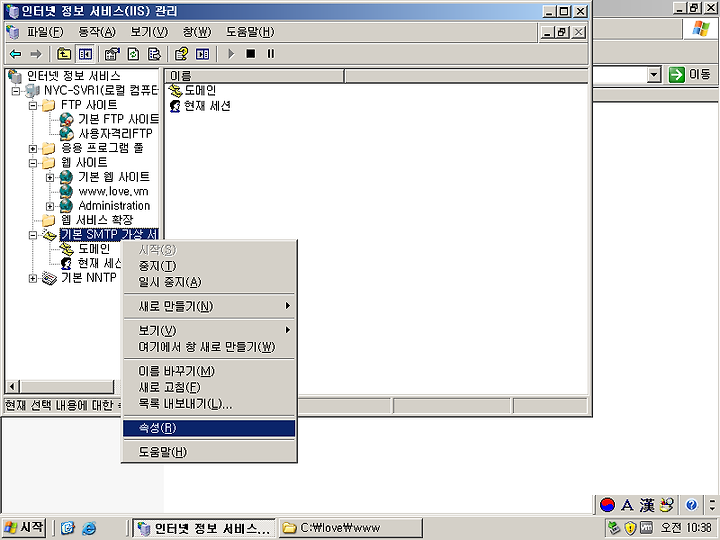Expand the 기본 웹 사이트 node
Image resolution: width=720 pixels, height=540 pixels.
pos(50,178)
